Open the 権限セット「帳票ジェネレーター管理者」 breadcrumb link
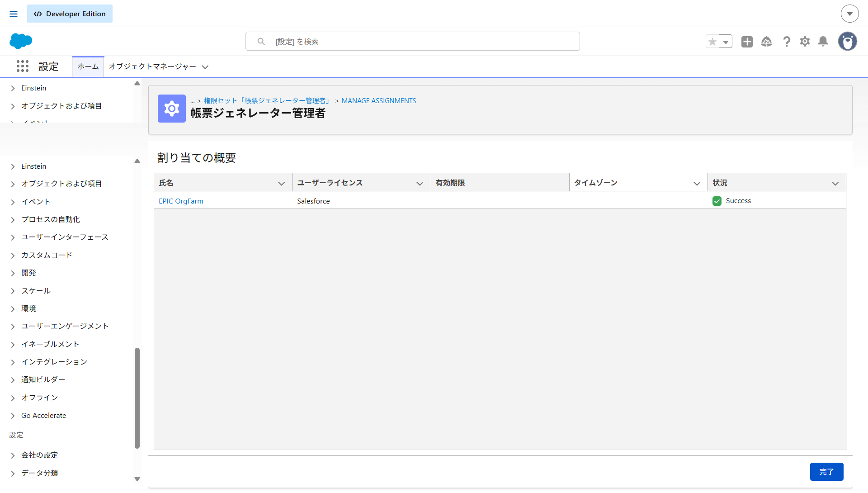Screen dimensions: 868x493 (x=268, y=100)
